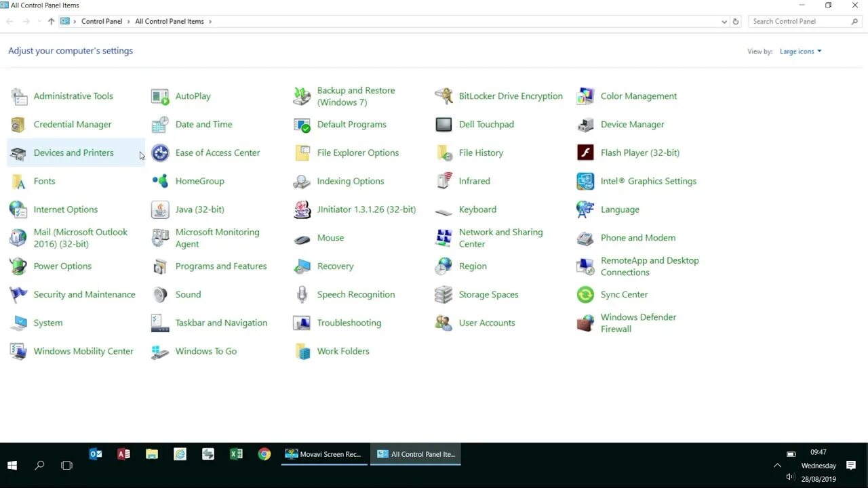Click the Network and Sharing Center icon
868x488 pixels.
443,238
